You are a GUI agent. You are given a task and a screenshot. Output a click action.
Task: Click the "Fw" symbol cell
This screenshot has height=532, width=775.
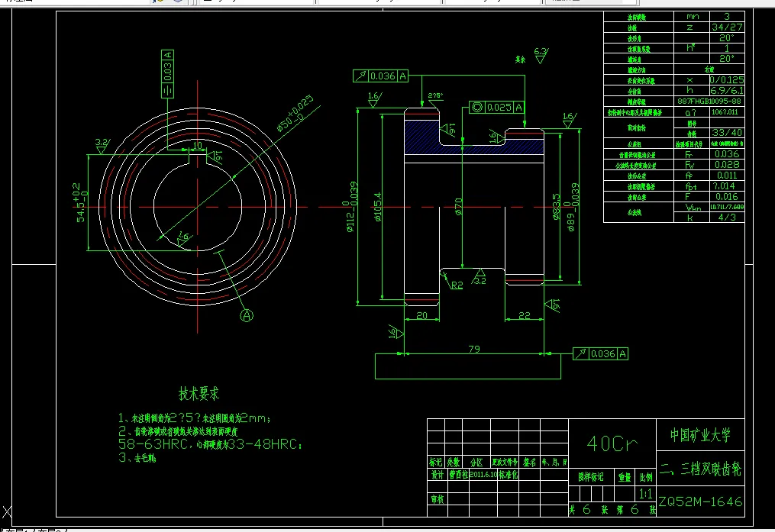coord(692,165)
